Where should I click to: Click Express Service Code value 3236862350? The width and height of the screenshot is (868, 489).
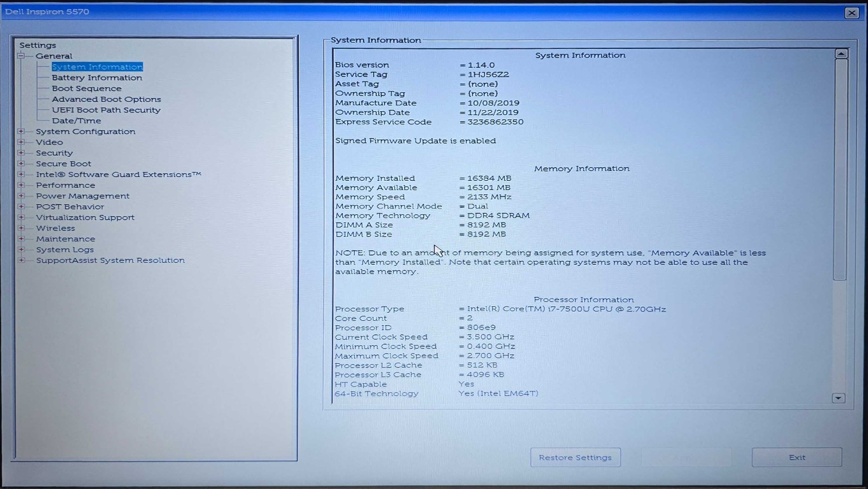tap(495, 122)
